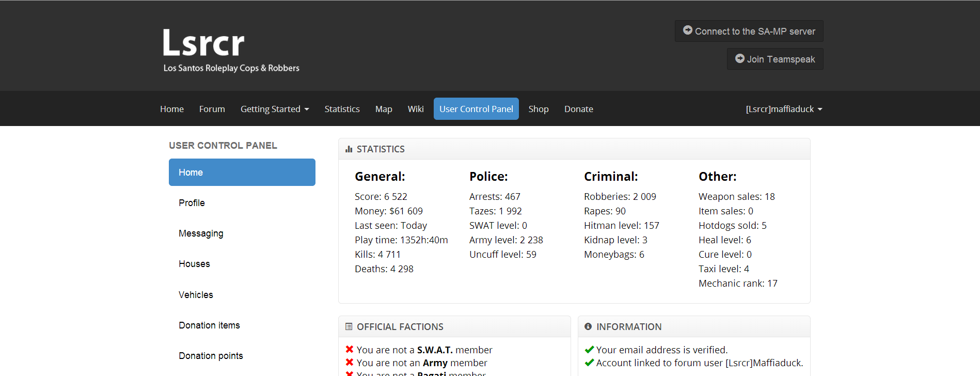Open the Statistics navigation item

coord(342,109)
